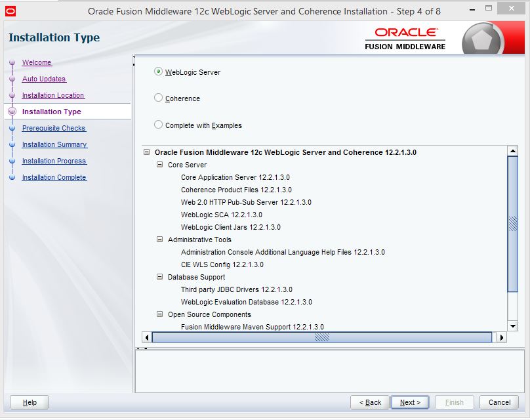This screenshot has width=530, height=420.
Task: Click the Welcome step bullet icon
Action: coord(12,63)
